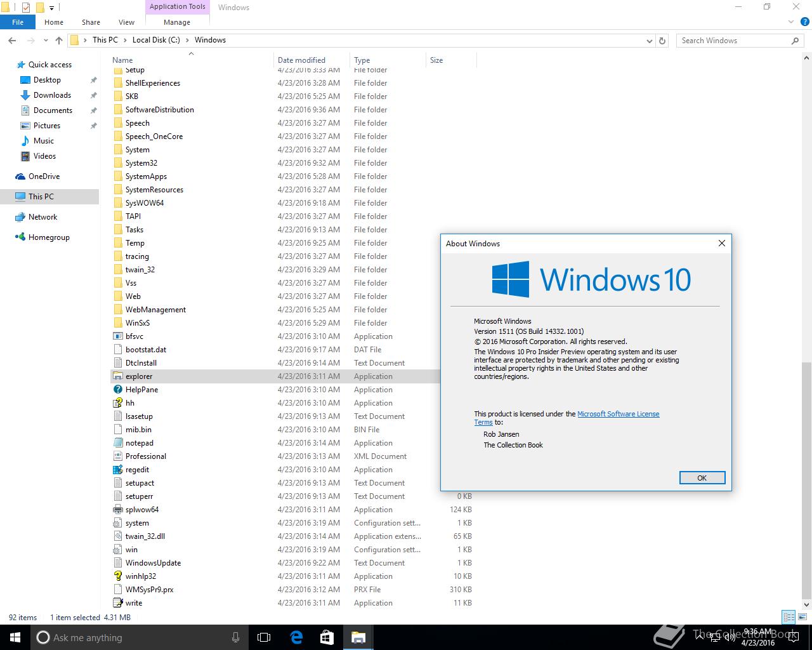Select the WMSysPr9.prx file

(149, 590)
